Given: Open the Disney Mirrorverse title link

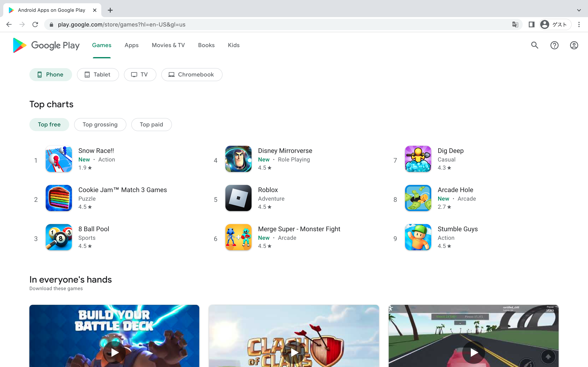Looking at the screenshot, I should pos(285,151).
